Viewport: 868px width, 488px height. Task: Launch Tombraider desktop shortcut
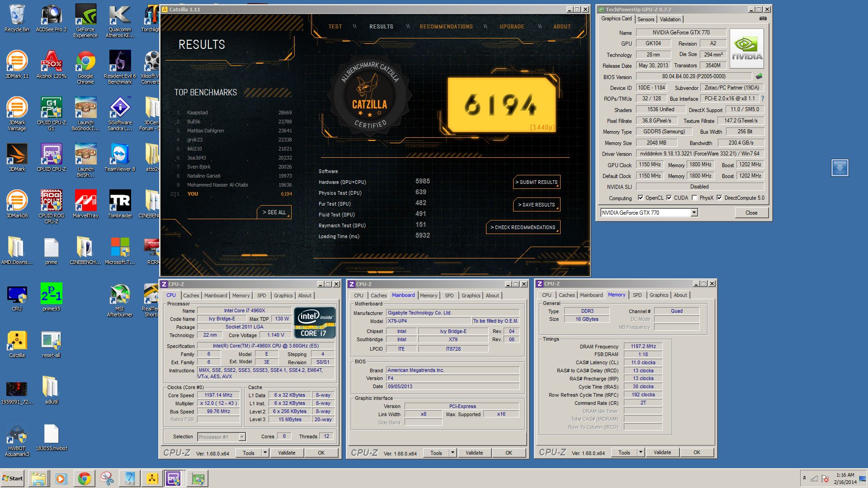click(x=120, y=204)
